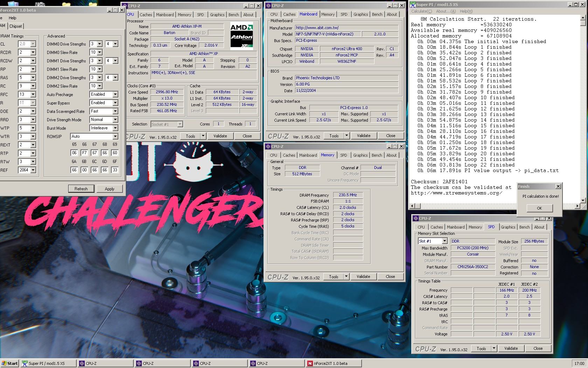Open the abit.com.tw manufacturer link
Viewport: 588px width, 368px height.
(x=346, y=28)
